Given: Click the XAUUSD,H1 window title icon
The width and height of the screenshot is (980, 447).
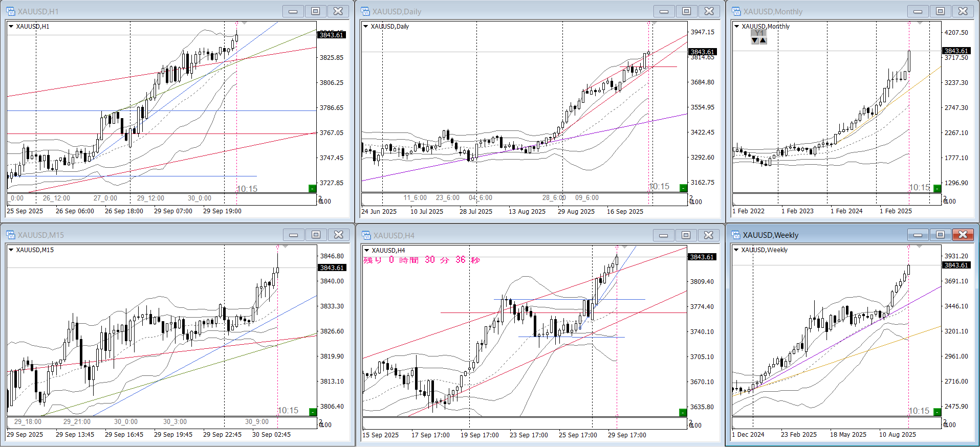Looking at the screenshot, I should [x=10, y=11].
